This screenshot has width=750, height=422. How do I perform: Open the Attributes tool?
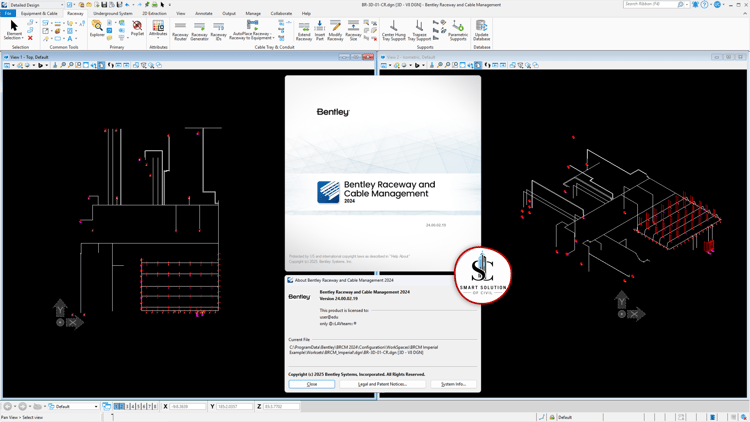[158, 29]
